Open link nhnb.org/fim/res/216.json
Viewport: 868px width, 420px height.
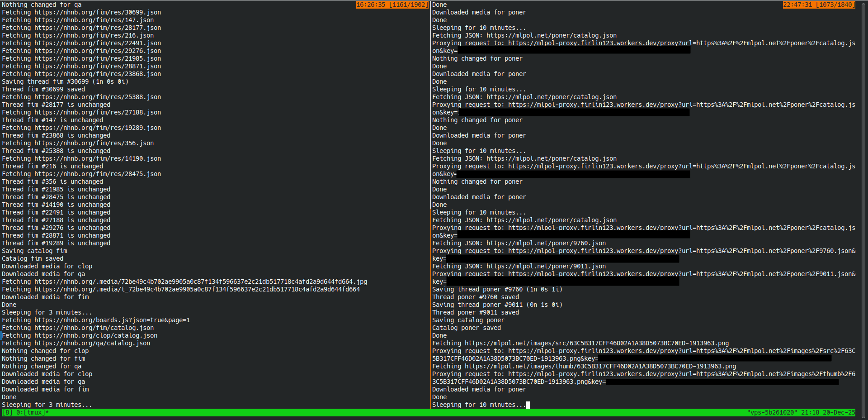tap(94, 35)
